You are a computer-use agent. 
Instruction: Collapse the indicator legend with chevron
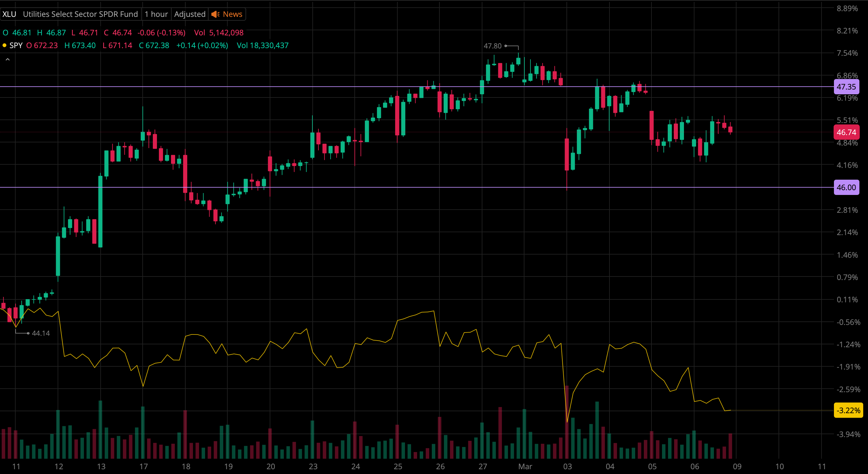click(7, 60)
